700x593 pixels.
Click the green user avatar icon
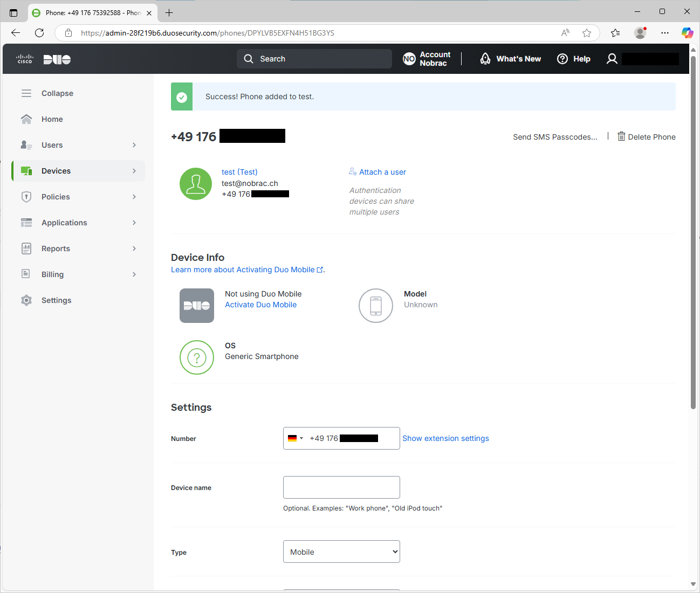point(196,184)
